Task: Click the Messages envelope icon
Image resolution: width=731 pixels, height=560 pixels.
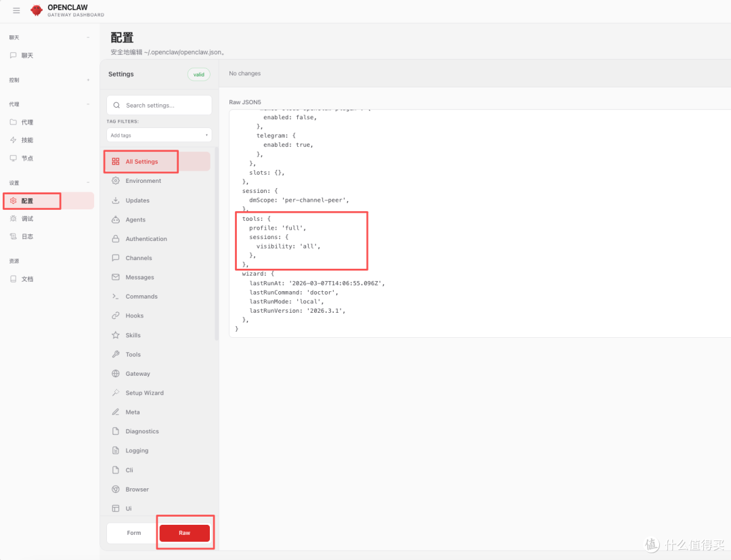Action: tap(116, 277)
